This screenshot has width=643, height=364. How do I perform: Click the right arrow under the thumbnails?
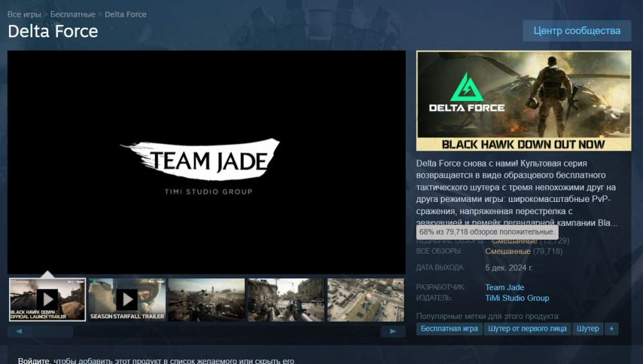tap(393, 331)
